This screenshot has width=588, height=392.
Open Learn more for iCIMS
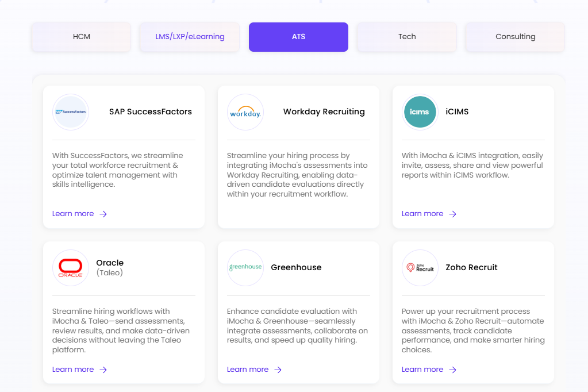429,214
